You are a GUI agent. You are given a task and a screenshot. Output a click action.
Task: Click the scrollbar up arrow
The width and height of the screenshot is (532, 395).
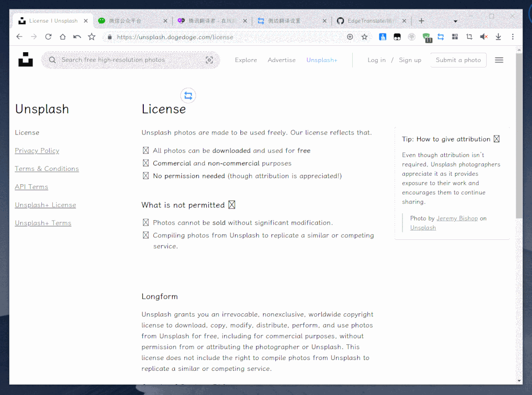coord(519,50)
